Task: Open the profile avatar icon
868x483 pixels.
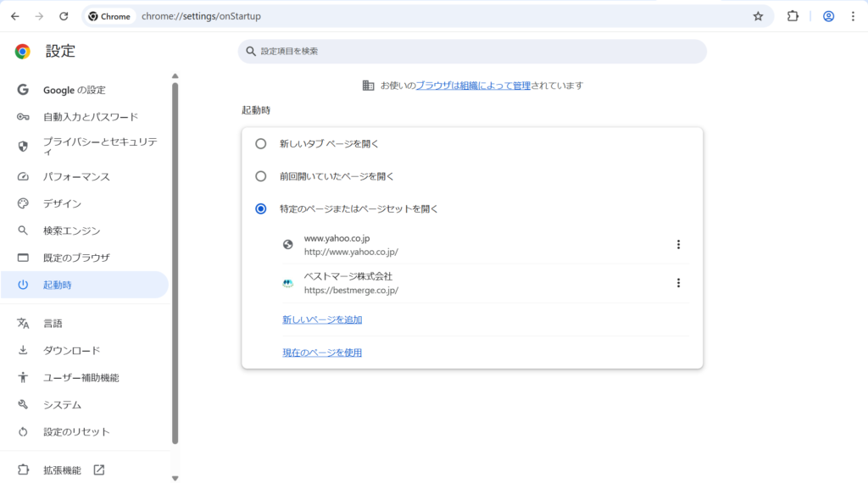Action: pos(828,16)
